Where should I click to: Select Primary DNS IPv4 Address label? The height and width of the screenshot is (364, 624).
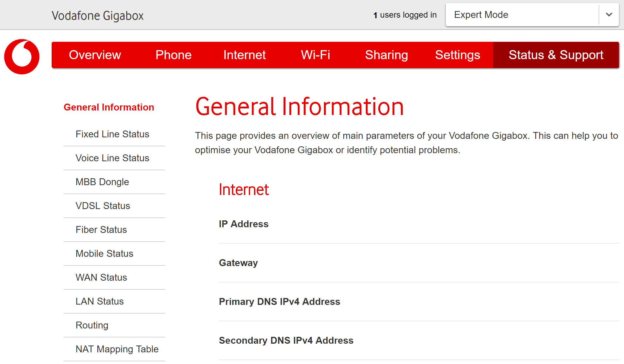(279, 302)
